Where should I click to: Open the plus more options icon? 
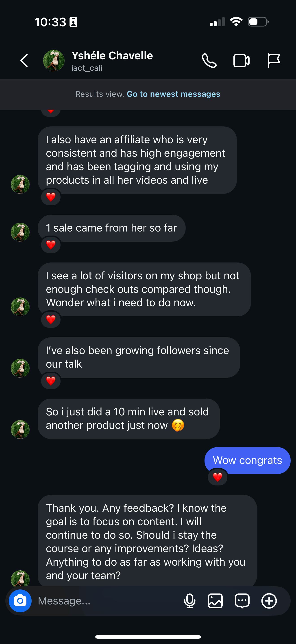point(269,601)
